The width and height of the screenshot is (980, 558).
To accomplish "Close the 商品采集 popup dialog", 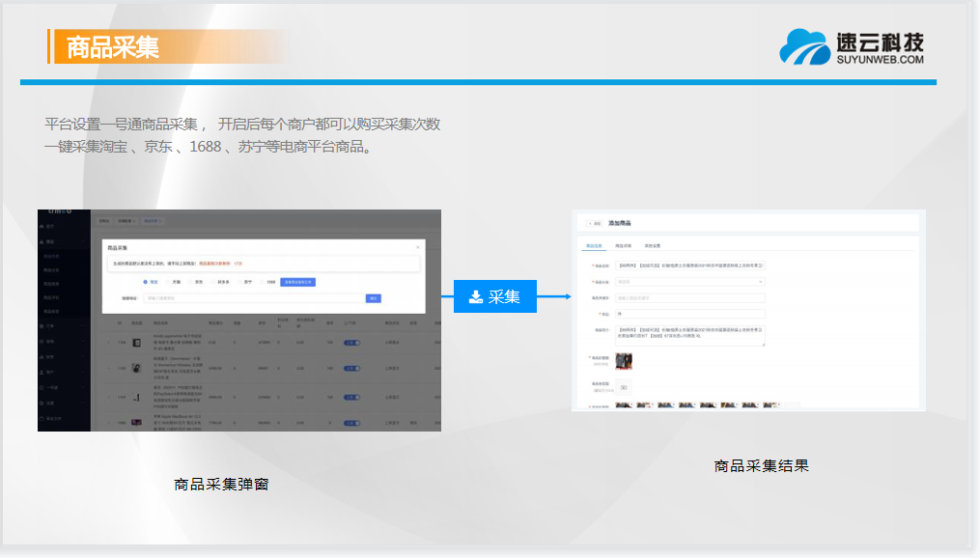I will [417, 248].
